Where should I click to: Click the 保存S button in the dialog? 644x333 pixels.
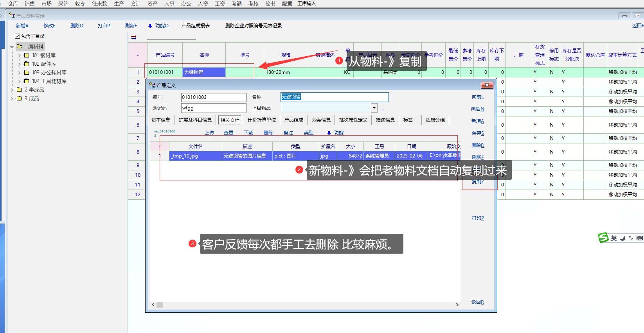(x=478, y=133)
